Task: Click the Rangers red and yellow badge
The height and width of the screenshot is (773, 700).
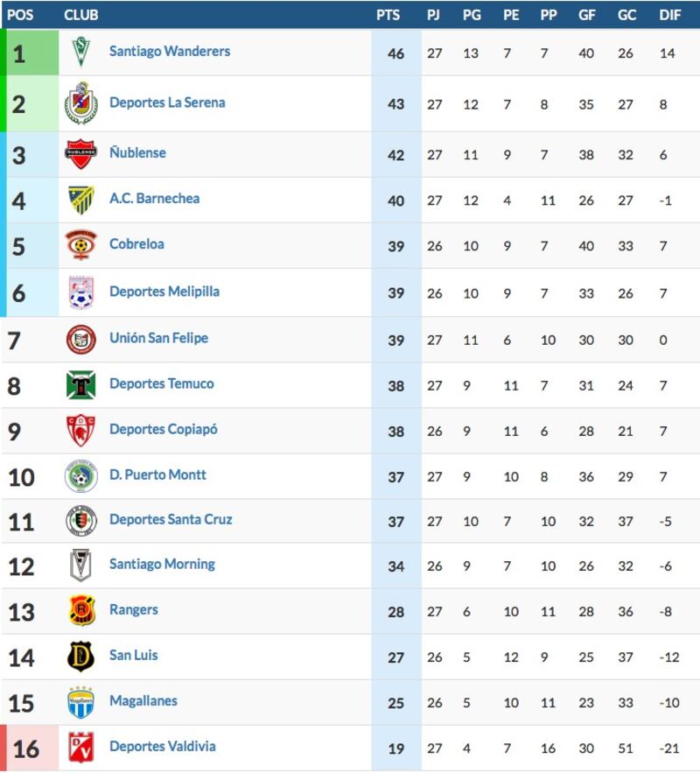Action: click(81, 610)
